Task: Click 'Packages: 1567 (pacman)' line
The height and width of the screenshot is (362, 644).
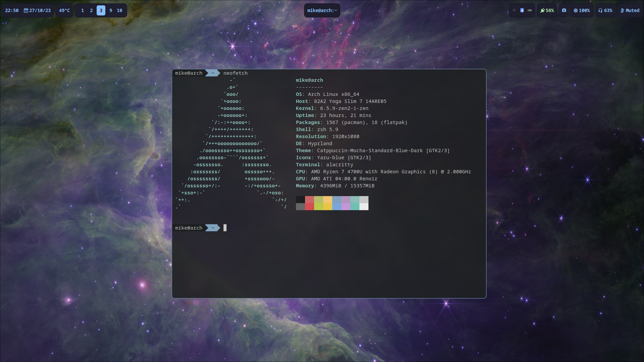Action: pos(351,122)
